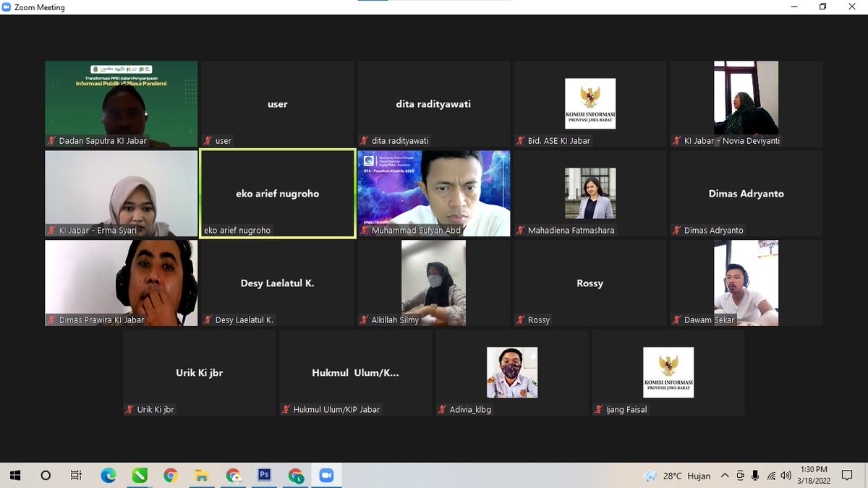Select the muted mic icon beside Desy Laelatul K.
The image size is (868, 488).
[x=208, y=320]
